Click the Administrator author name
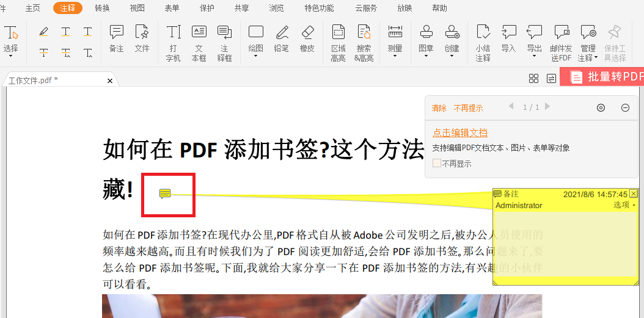644x318 pixels. tap(519, 206)
